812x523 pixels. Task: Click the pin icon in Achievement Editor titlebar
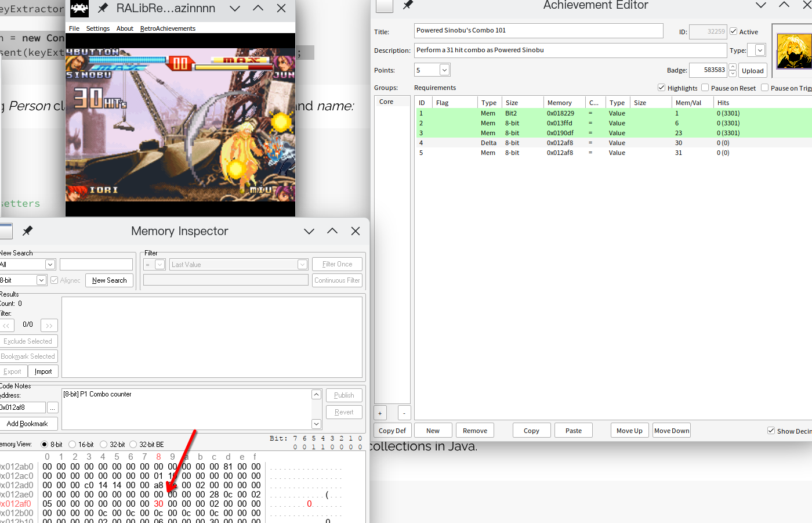click(x=408, y=5)
